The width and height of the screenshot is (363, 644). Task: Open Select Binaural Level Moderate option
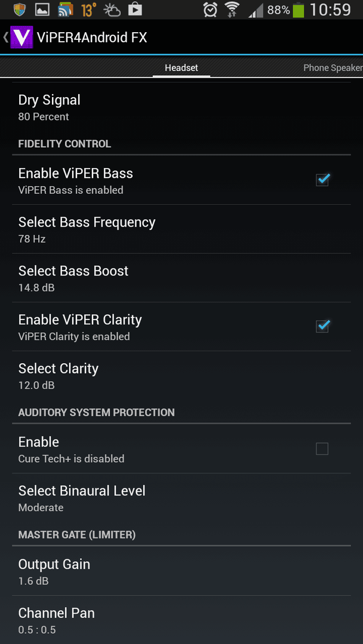181,497
